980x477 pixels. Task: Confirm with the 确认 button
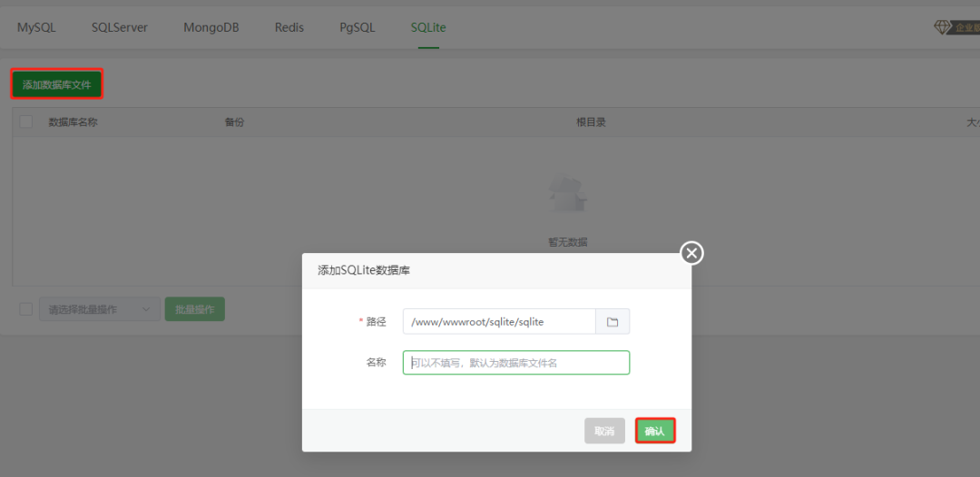(655, 431)
